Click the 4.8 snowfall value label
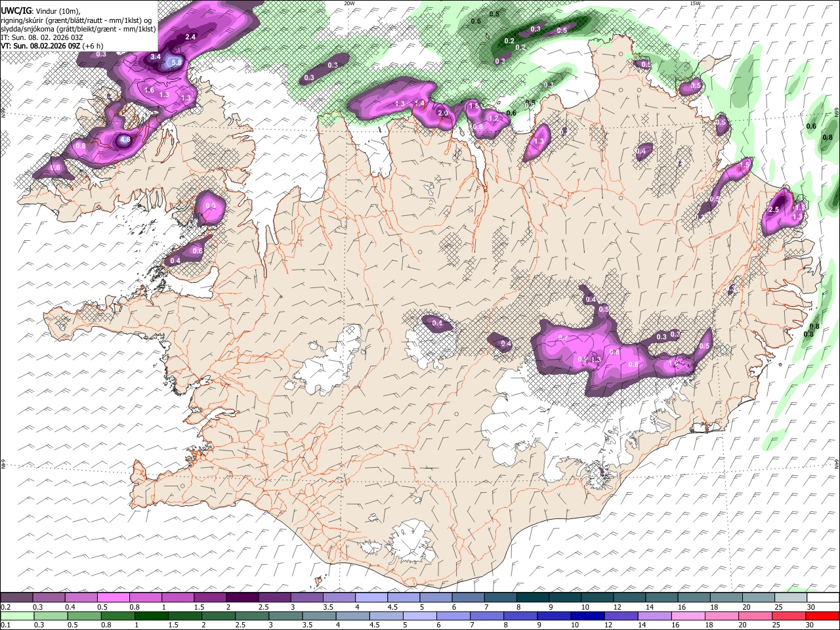Viewport: 840px width, 630px height. 125,139
